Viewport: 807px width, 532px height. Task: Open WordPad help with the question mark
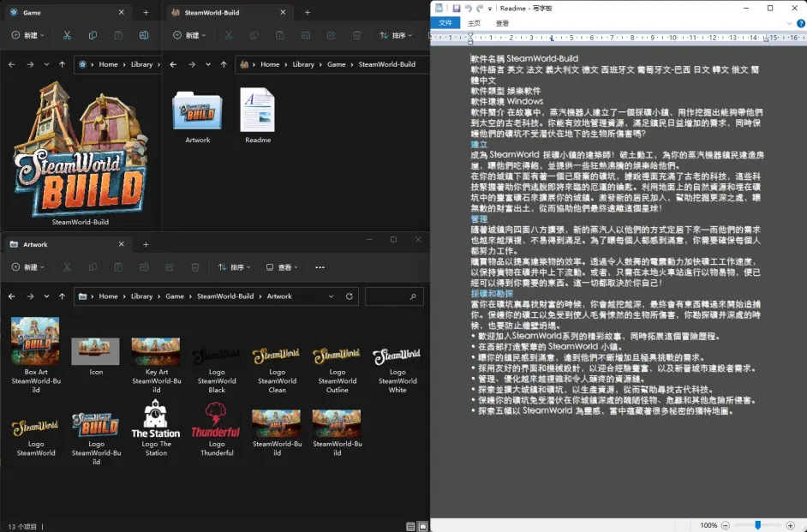[x=801, y=23]
